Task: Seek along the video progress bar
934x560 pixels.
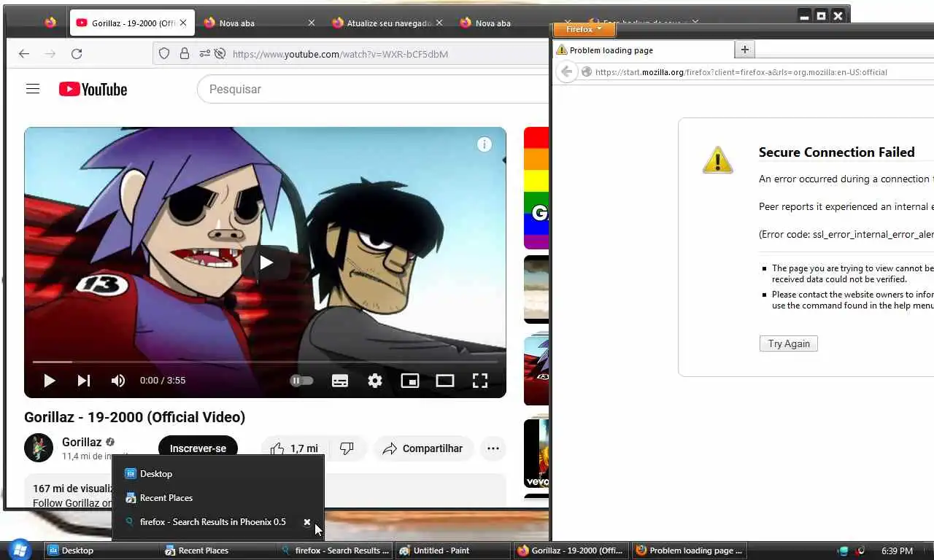Action: coord(266,362)
